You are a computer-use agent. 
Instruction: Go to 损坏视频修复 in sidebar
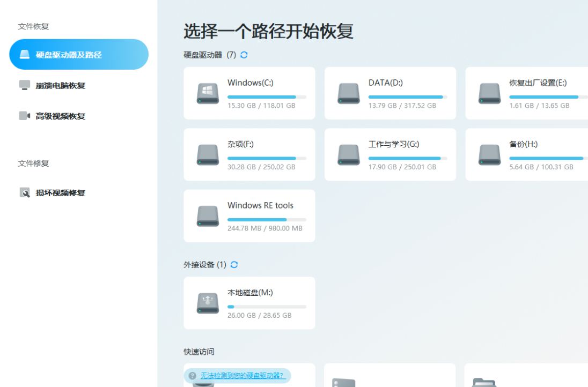(60, 193)
